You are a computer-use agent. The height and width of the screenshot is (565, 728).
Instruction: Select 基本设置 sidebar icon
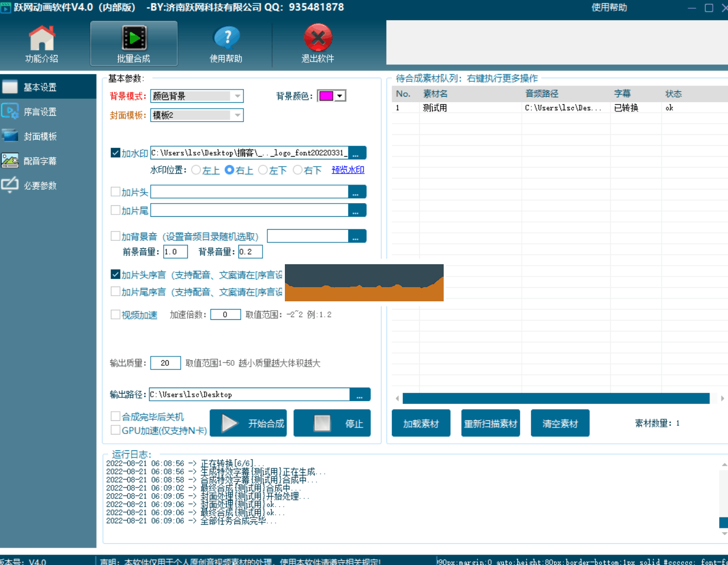tap(10, 87)
